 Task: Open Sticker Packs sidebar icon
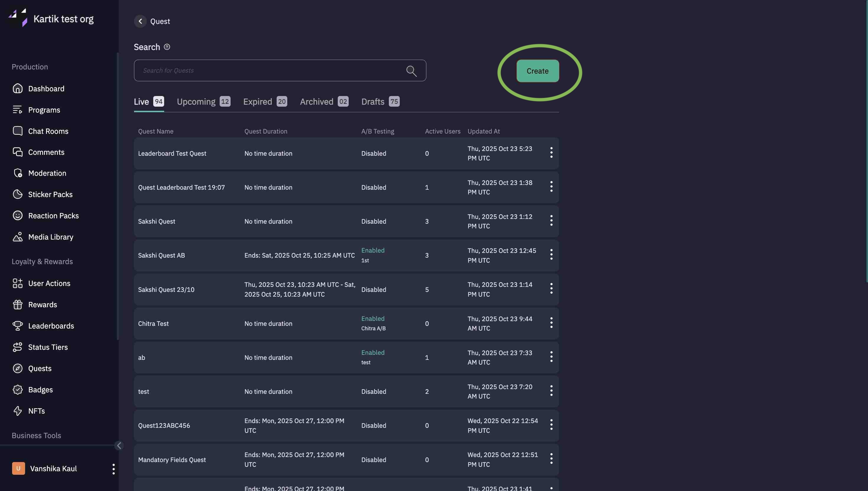click(17, 194)
